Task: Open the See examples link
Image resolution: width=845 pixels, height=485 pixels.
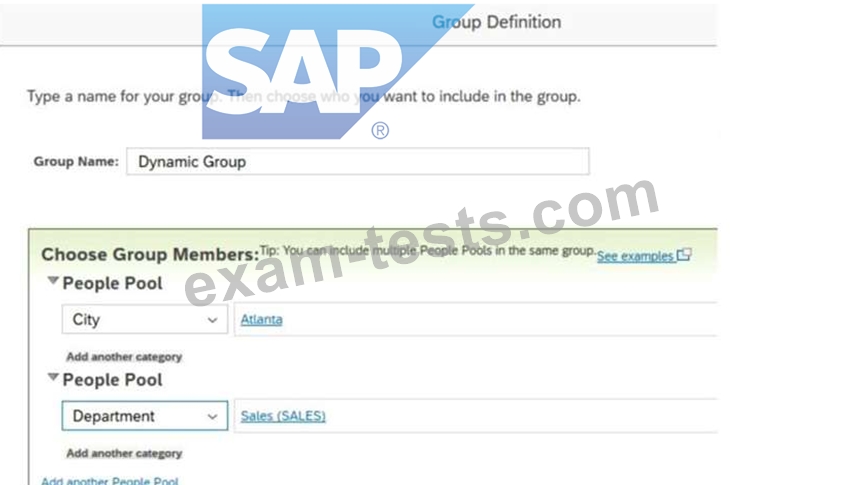Action: click(x=635, y=256)
